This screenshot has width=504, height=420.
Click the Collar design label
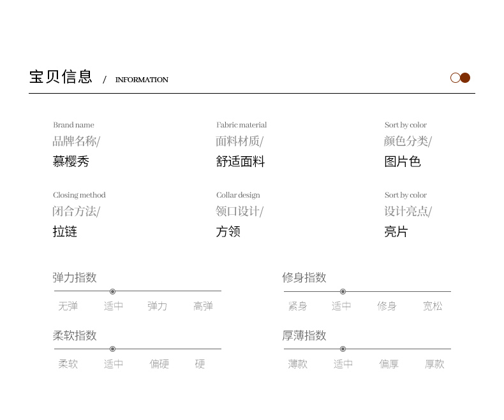click(238, 195)
